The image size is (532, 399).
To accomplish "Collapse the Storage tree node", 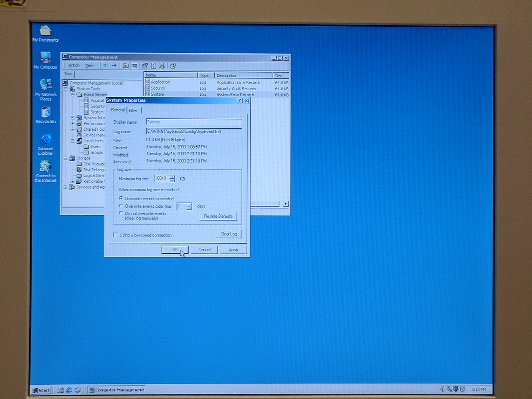I will (66, 158).
